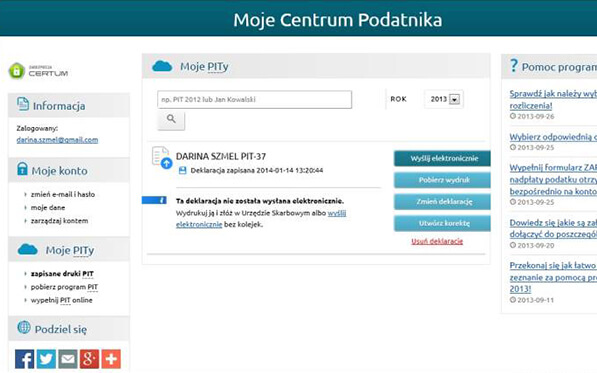
Task: Click the Facebook share icon
Action: coord(24,359)
